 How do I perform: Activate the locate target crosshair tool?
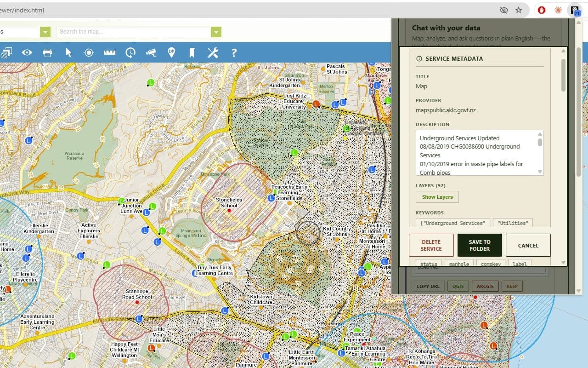89,52
